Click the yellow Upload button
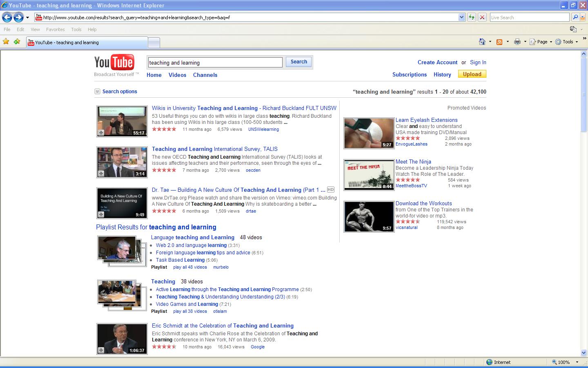The width and height of the screenshot is (588, 368). (472, 74)
